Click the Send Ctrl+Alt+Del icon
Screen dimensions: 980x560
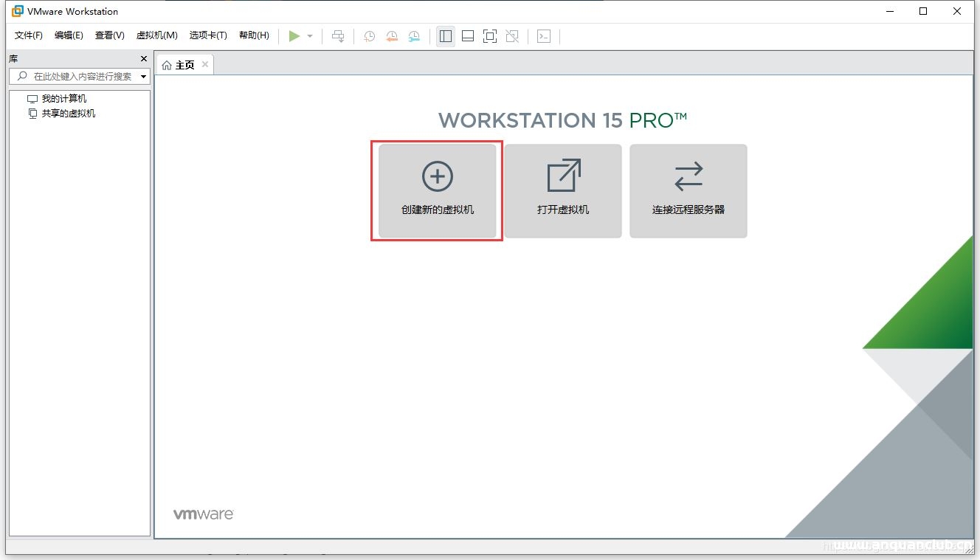[338, 35]
